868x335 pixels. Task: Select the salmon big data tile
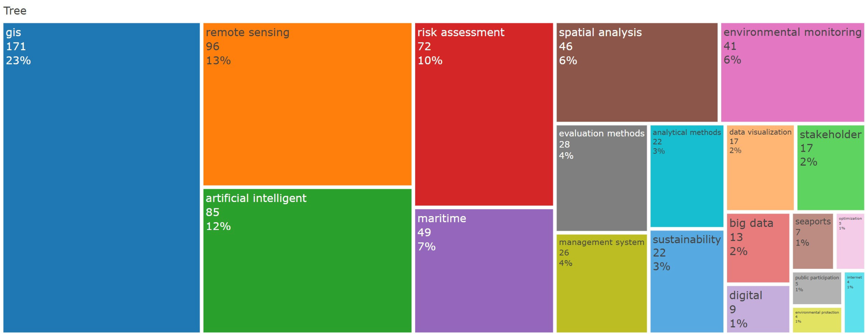coord(757,248)
